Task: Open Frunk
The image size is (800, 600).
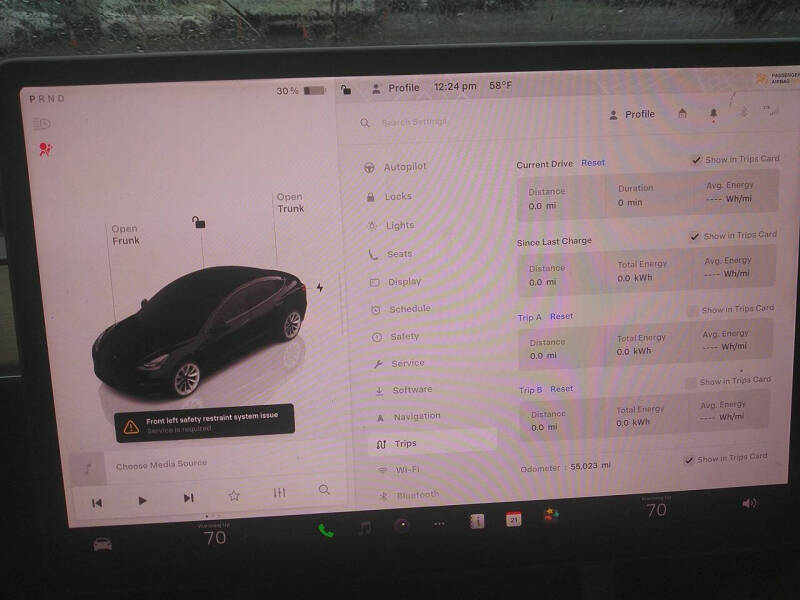Action: coord(126,235)
